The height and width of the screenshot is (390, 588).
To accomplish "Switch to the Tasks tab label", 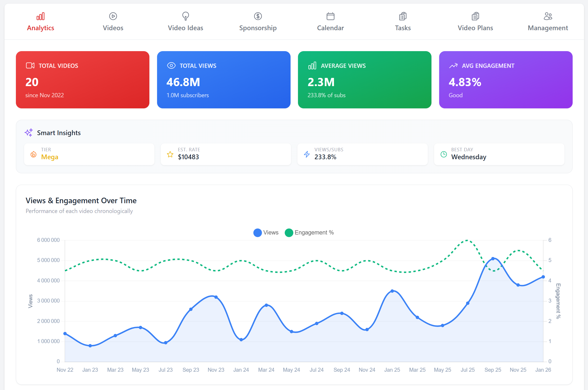I will 403,28.
